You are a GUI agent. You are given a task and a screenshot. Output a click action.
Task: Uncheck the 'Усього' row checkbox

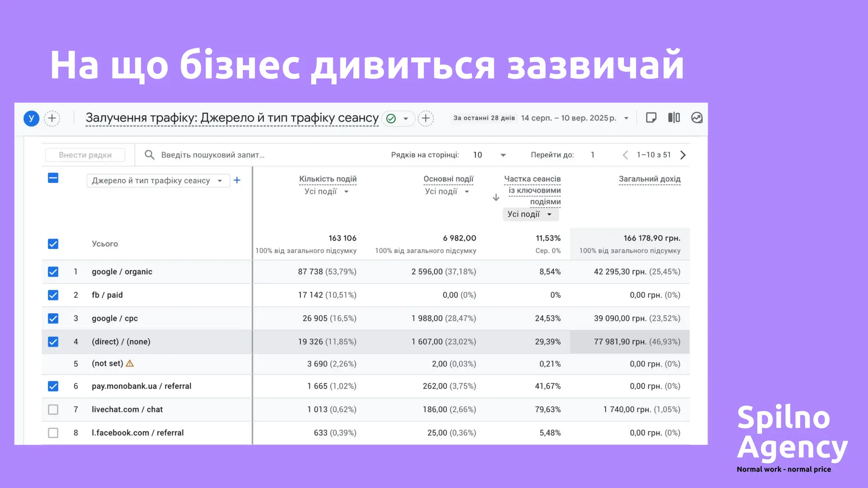click(53, 244)
